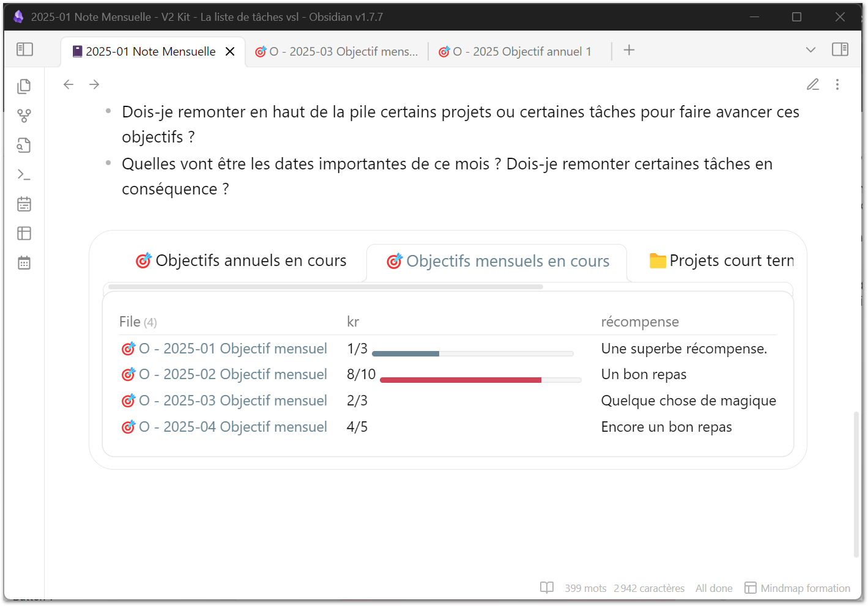Screen dimensions: 868x606
Task: Navigate back with the left arrow
Action: click(x=69, y=84)
